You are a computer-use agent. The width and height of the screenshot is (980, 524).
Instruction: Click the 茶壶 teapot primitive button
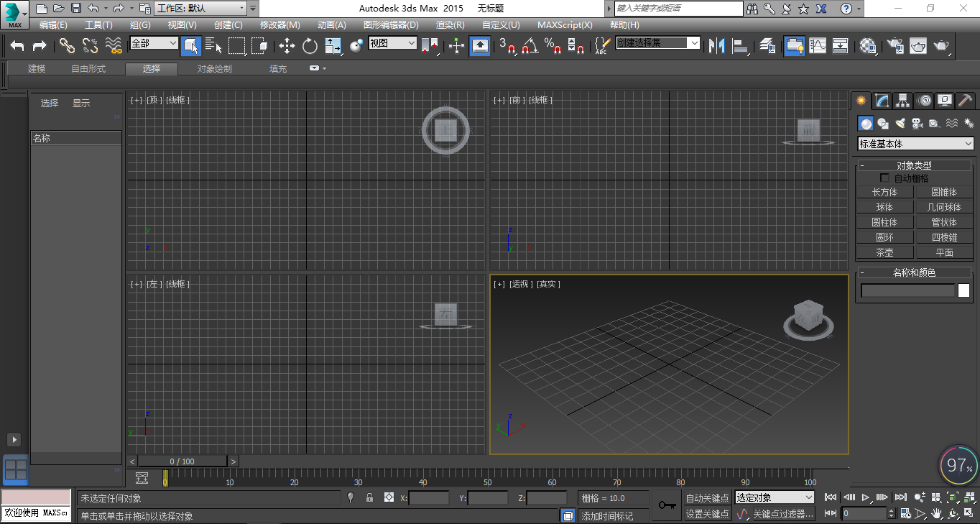[884, 252]
